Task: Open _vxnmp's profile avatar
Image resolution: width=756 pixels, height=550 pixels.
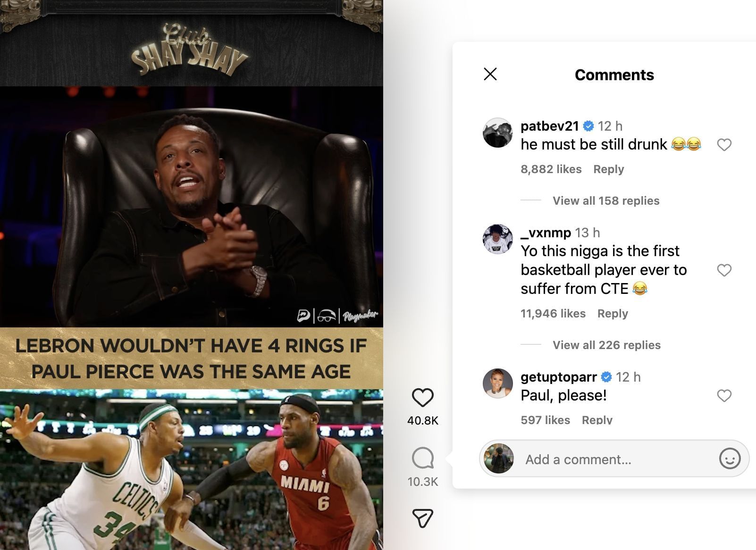Action: tap(497, 239)
